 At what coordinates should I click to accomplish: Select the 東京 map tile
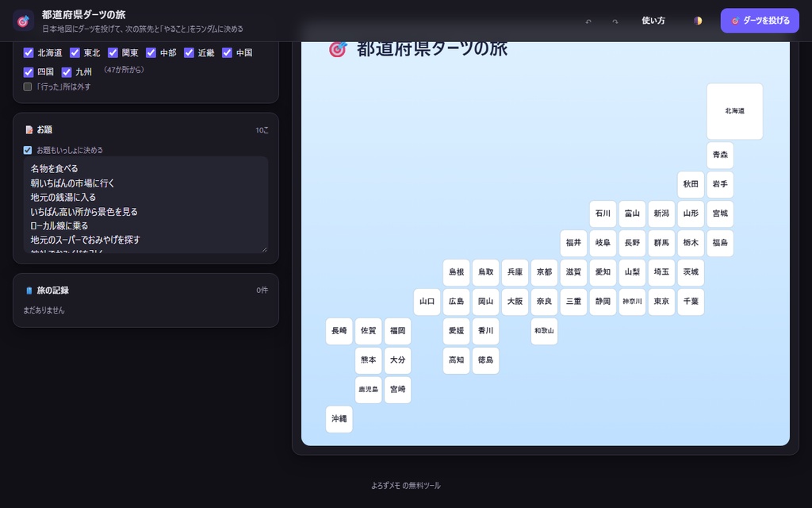[661, 302]
